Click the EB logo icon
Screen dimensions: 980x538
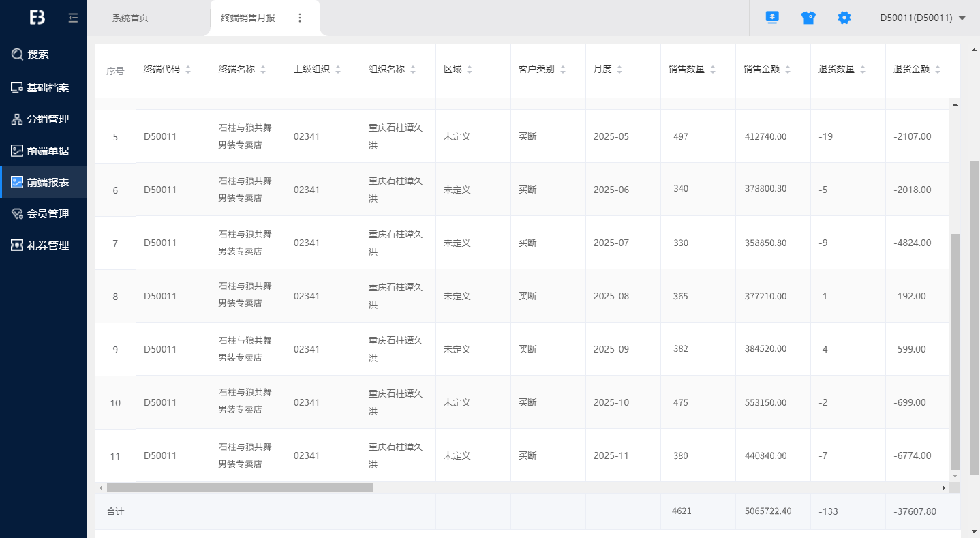coord(37,18)
